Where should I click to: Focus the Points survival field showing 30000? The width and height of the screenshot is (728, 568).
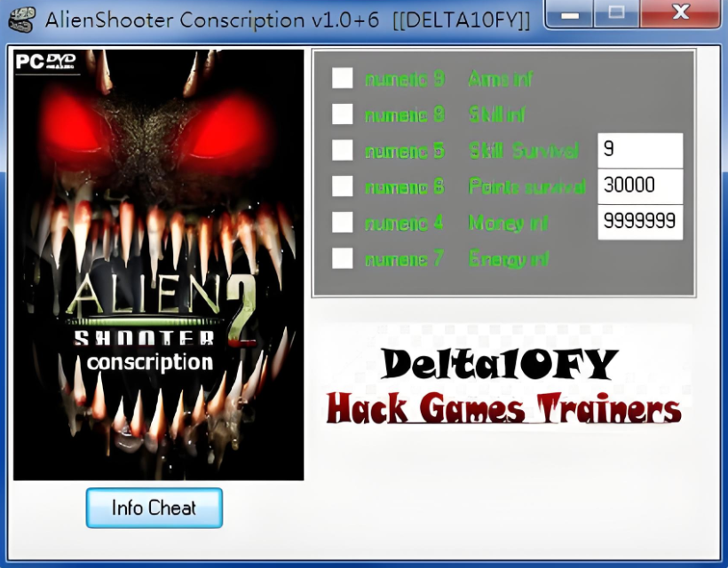(639, 185)
